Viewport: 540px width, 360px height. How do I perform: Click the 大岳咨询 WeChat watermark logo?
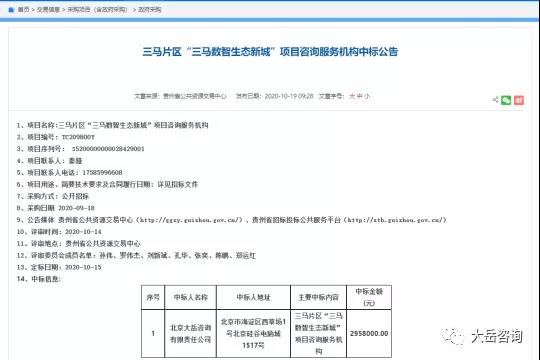point(482,336)
